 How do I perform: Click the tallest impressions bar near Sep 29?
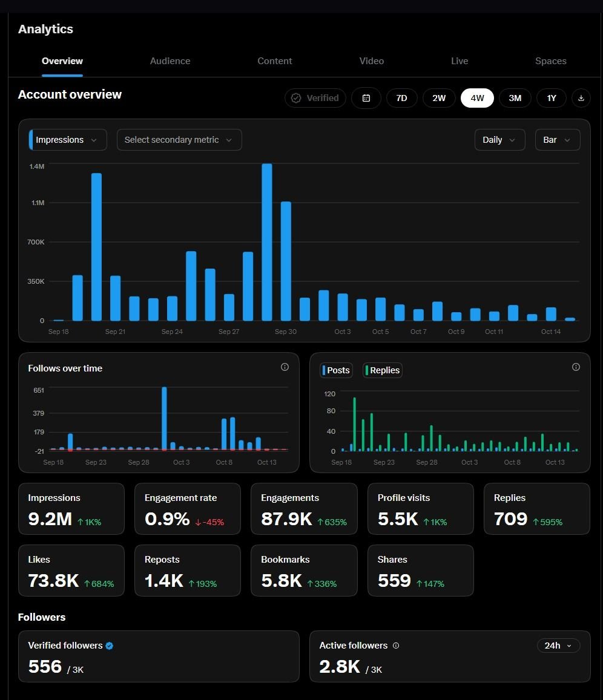266,242
